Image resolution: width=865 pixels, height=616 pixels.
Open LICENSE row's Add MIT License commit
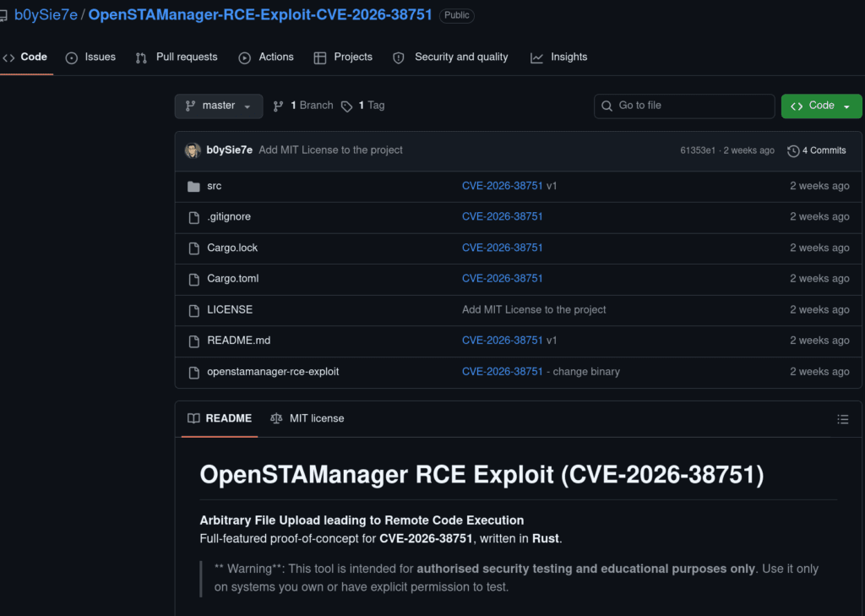pos(534,309)
